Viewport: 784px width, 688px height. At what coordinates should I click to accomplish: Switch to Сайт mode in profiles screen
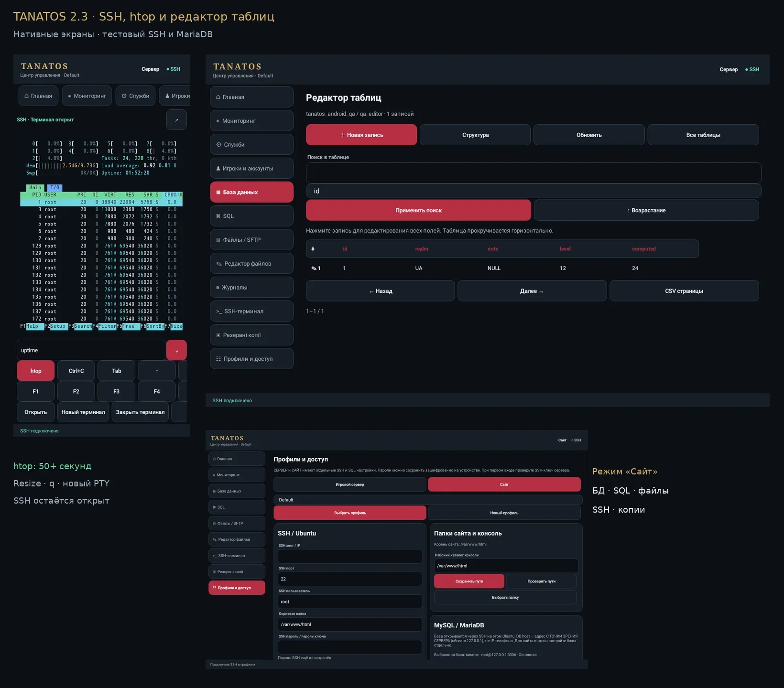(x=504, y=484)
